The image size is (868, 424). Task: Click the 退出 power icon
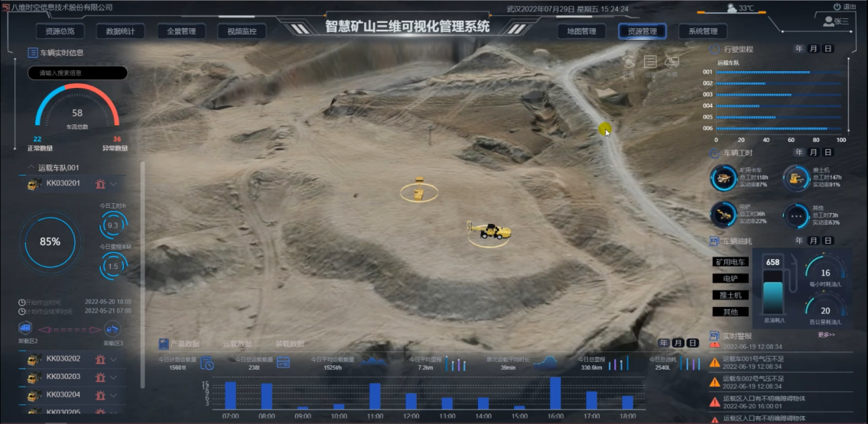pyautogui.click(x=837, y=7)
